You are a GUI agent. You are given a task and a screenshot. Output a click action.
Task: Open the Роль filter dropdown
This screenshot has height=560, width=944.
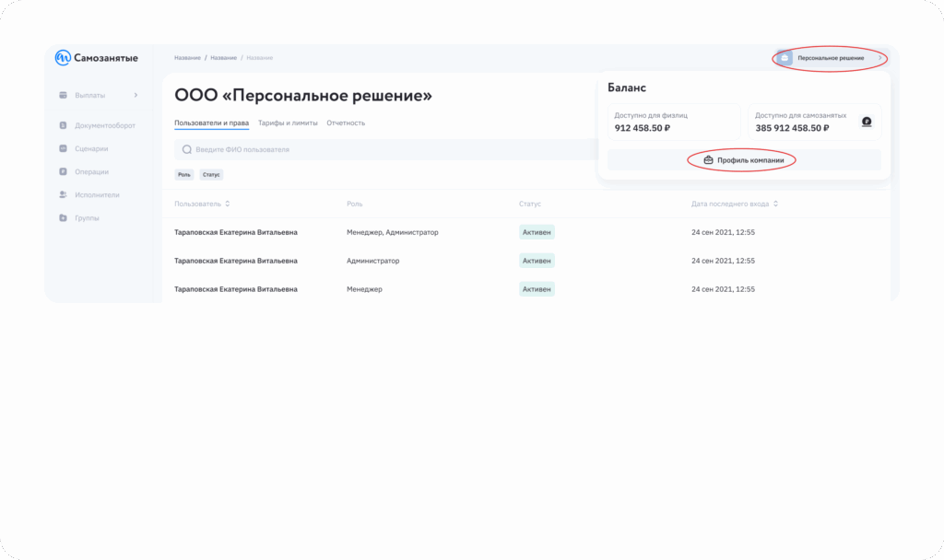click(184, 174)
